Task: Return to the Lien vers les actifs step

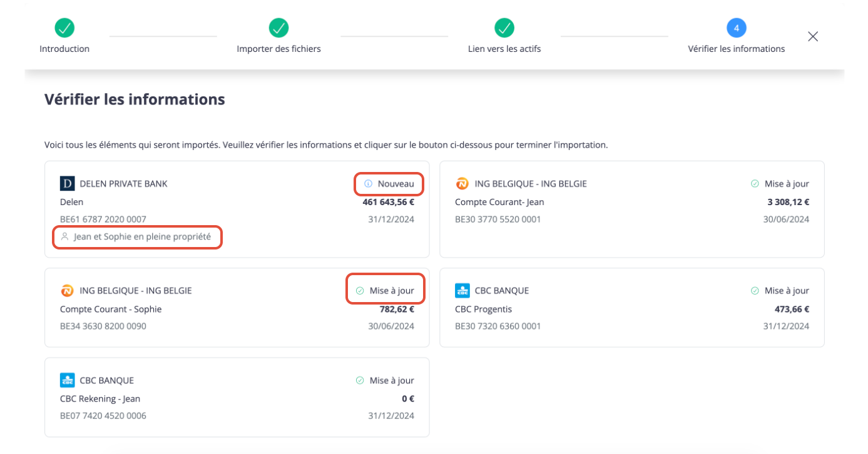Action: 504,28
